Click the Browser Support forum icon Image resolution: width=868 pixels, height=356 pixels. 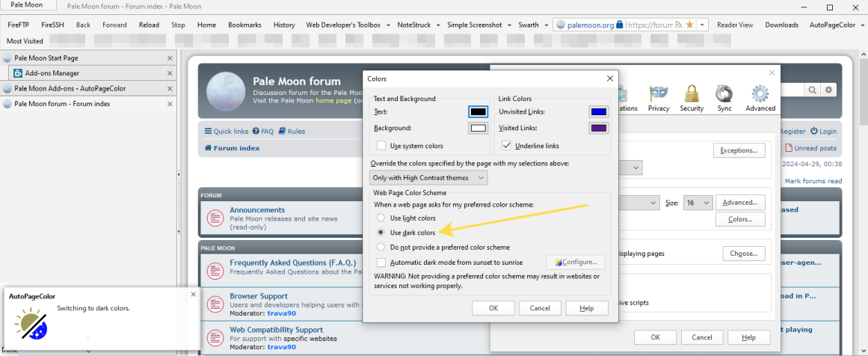coord(215,304)
